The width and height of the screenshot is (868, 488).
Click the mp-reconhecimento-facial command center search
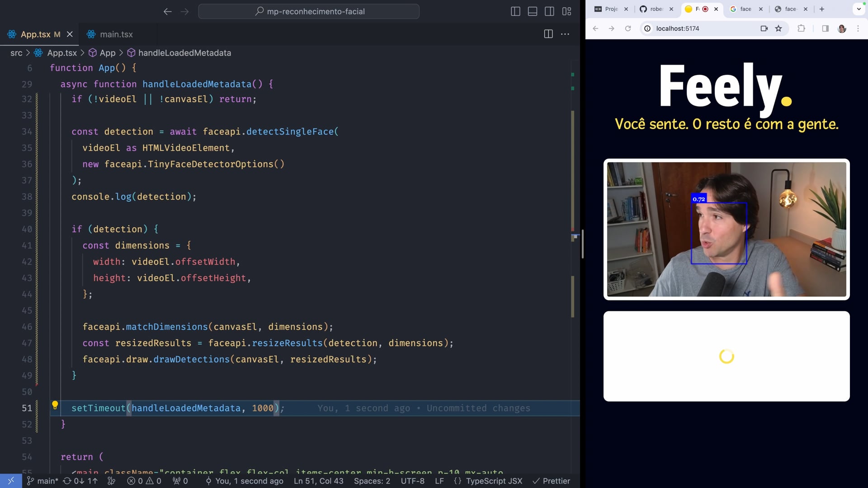[x=309, y=12]
